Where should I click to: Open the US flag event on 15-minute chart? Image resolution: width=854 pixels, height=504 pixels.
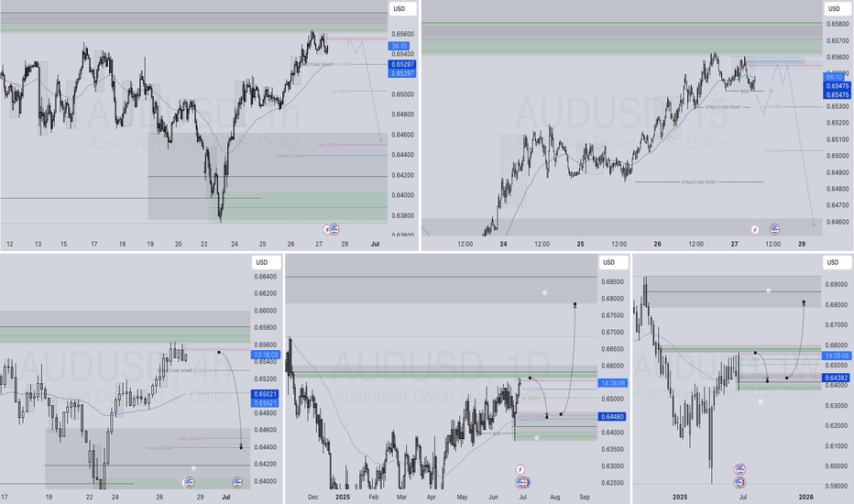(774, 229)
